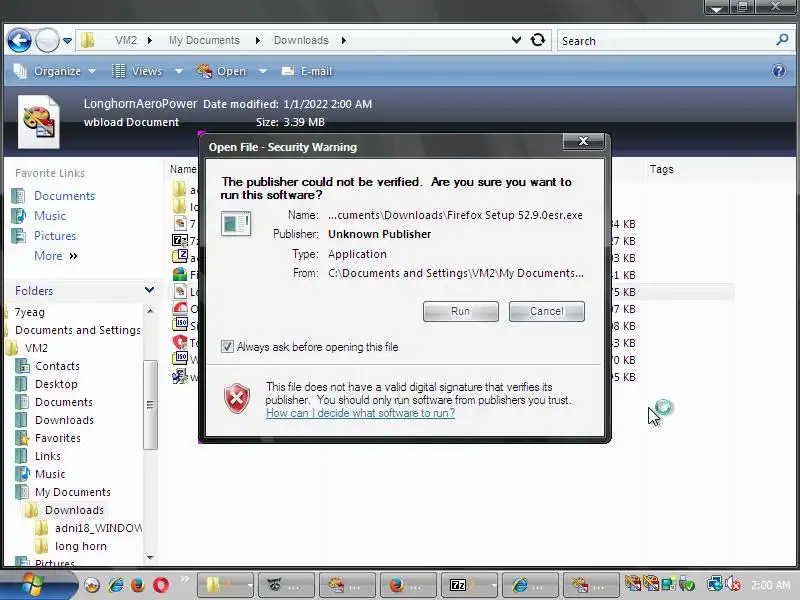Refresh the Downloads folder view

point(538,40)
